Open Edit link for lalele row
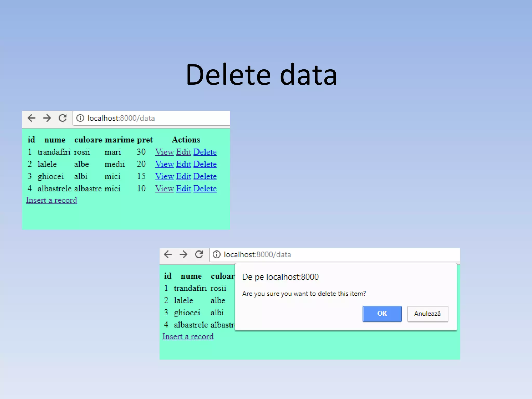Screen dimensions: 532x399 [x=184, y=164]
